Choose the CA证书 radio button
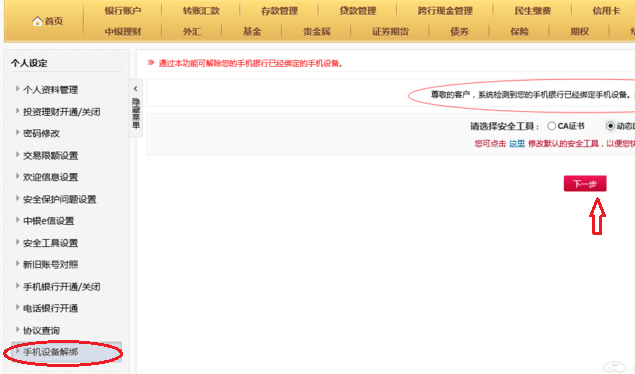 (551, 126)
